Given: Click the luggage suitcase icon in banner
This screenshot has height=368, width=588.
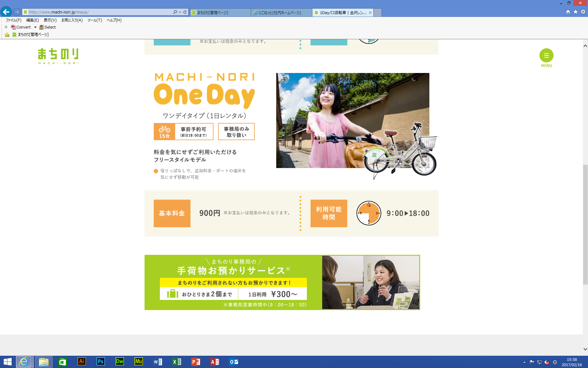Looking at the screenshot, I should [x=173, y=294].
